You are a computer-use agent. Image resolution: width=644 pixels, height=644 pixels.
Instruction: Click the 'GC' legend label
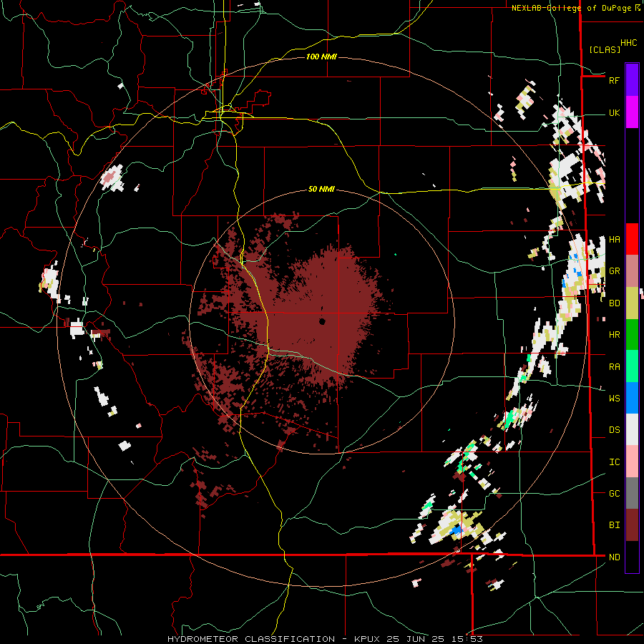(x=614, y=494)
